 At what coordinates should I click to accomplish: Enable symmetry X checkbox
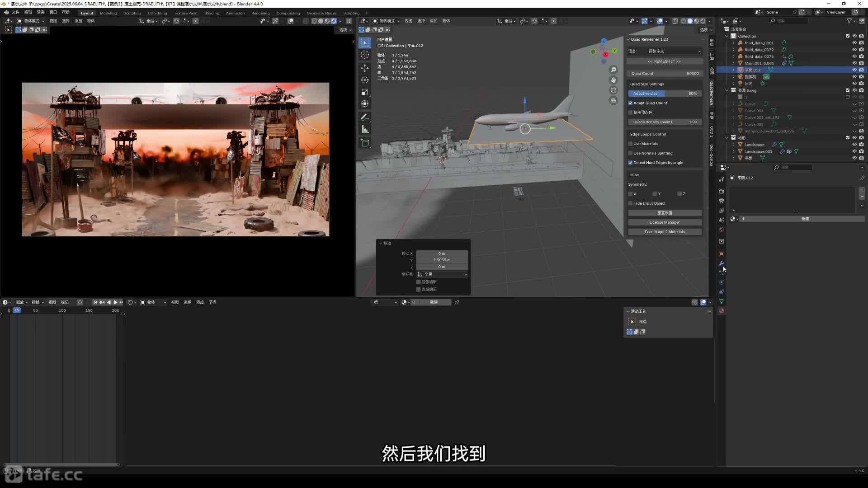pos(630,194)
